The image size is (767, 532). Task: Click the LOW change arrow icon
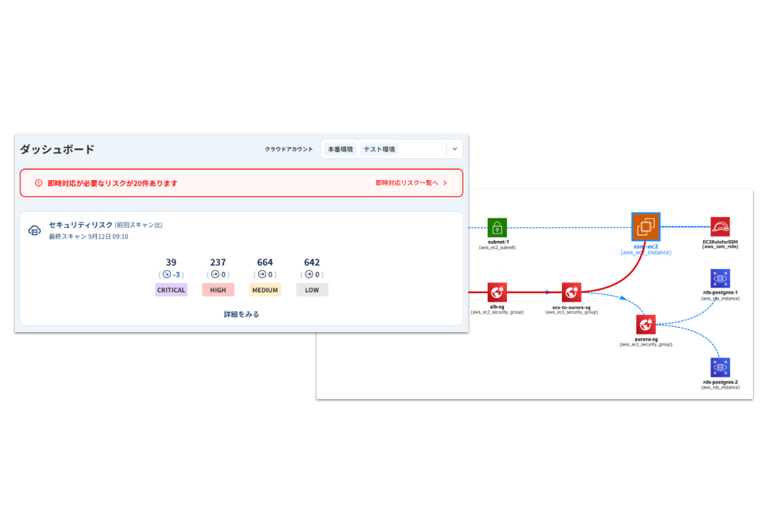click(x=309, y=274)
